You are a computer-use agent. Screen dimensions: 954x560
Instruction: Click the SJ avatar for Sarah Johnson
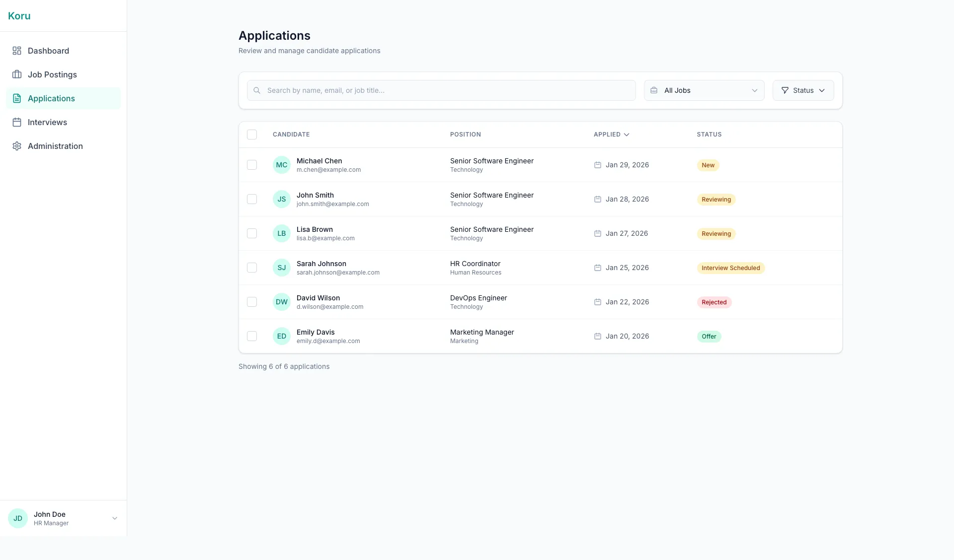pyautogui.click(x=282, y=268)
